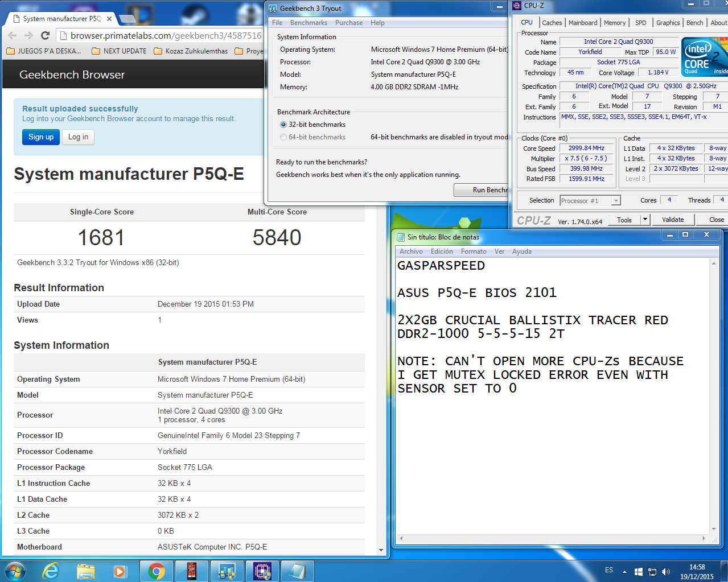Open the Benchmarks menu in Geekbench
The image size is (728, 582).
pyautogui.click(x=309, y=23)
